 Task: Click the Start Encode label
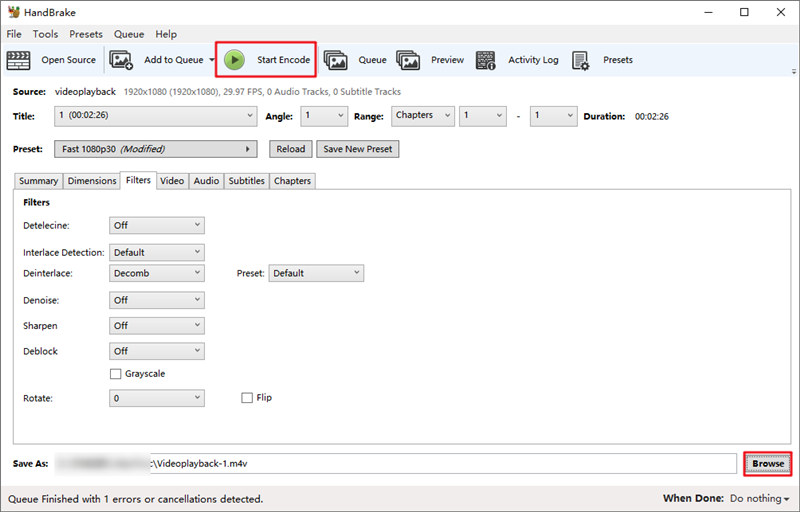pyautogui.click(x=283, y=60)
